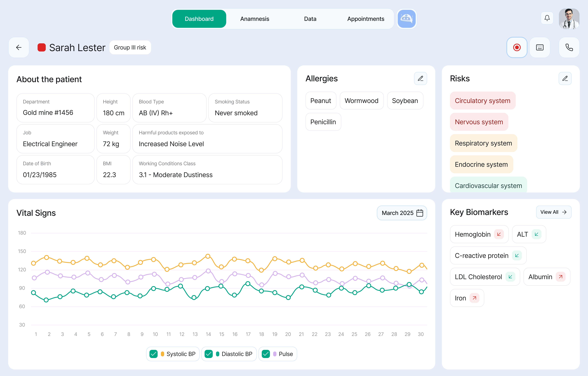Select the Soybean allergy tag
Image resolution: width=588 pixels, height=376 pixels.
pos(405,100)
